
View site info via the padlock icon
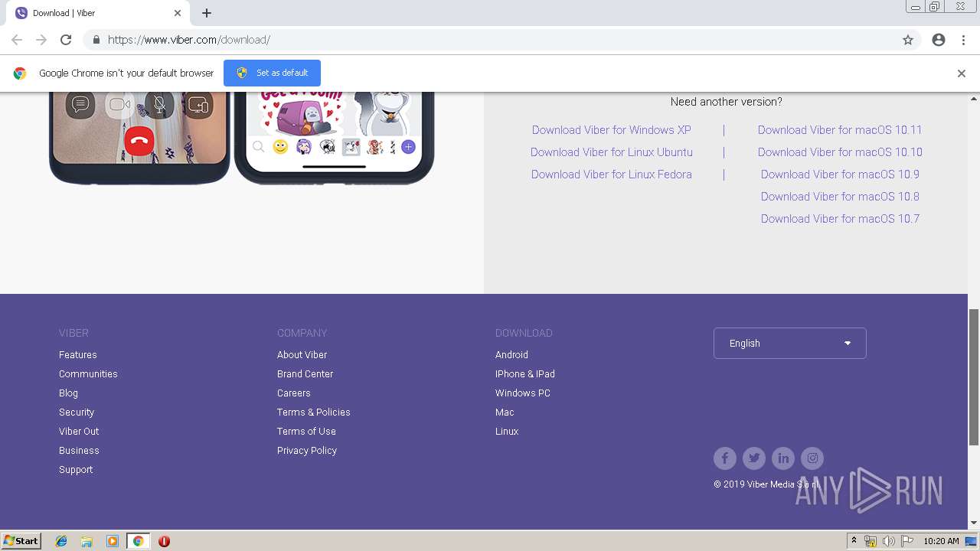(x=96, y=40)
